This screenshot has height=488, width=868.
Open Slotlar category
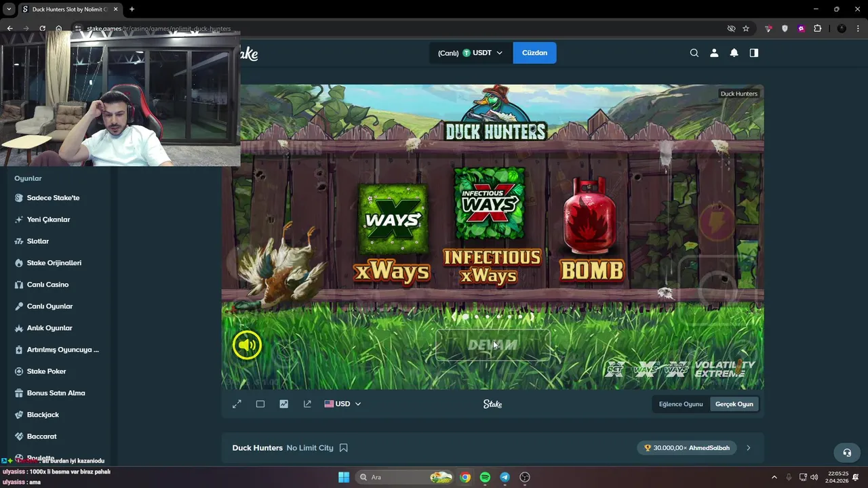click(37, 241)
